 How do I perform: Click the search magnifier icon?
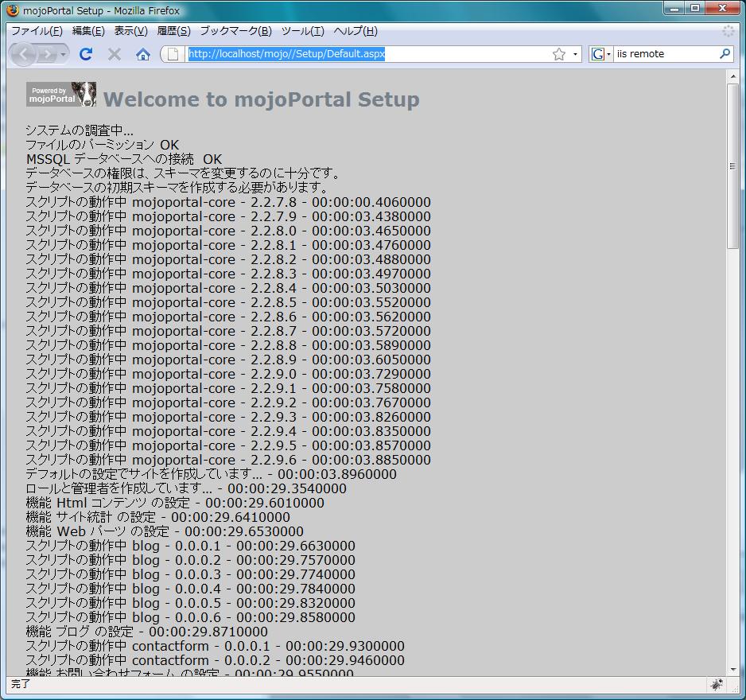725,54
